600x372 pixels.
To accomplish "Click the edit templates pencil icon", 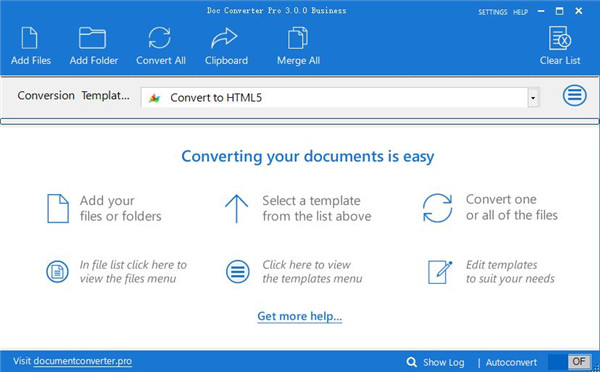I will (x=440, y=272).
